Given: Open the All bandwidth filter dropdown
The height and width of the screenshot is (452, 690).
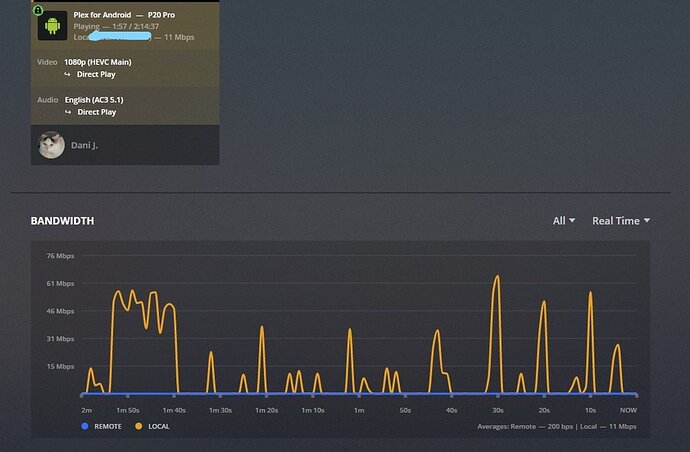Looking at the screenshot, I should [564, 220].
